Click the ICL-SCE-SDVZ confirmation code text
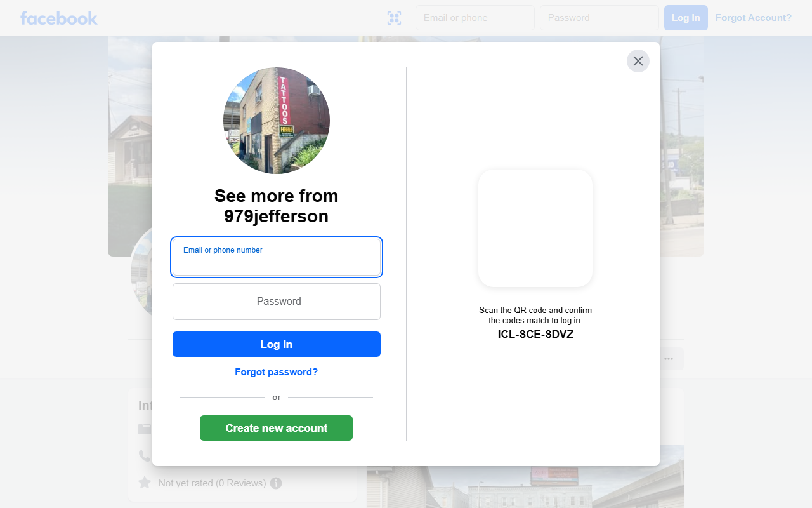Image resolution: width=812 pixels, height=508 pixels. [x=535, y=334]
